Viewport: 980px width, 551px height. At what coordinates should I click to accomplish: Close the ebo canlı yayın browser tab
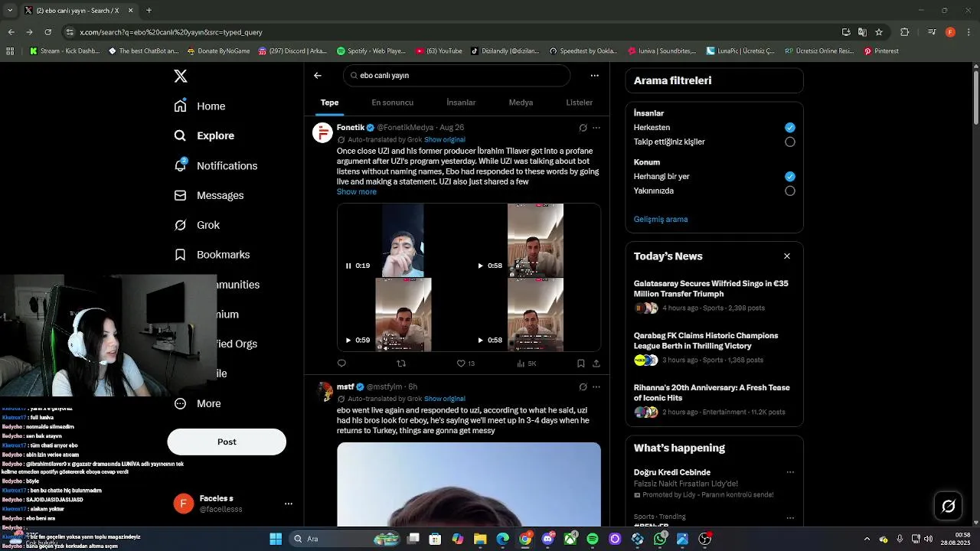tap(130, 11)
